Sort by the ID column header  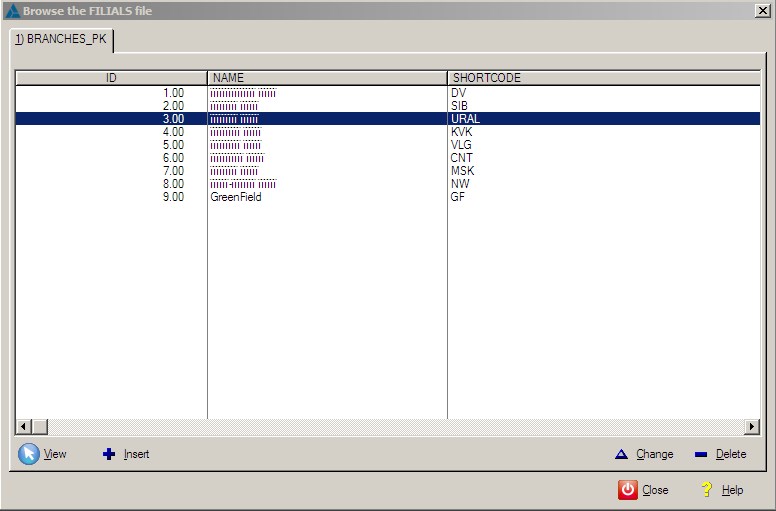[x=111, y=78]
